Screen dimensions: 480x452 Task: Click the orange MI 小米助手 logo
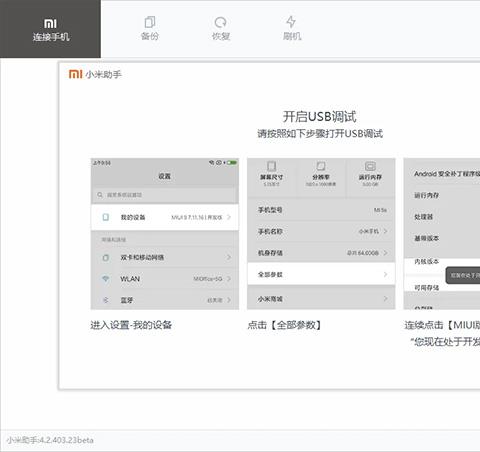(95, 74)
